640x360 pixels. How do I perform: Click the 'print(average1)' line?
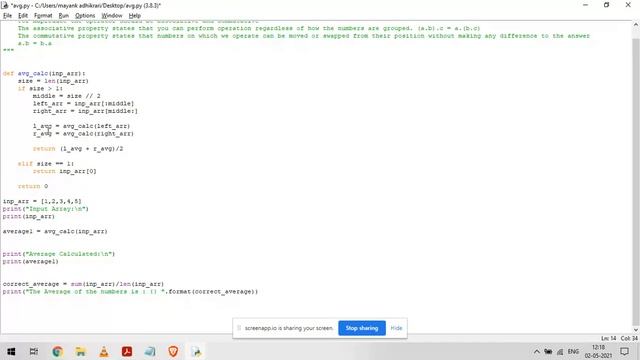click(x=31, y=261)
